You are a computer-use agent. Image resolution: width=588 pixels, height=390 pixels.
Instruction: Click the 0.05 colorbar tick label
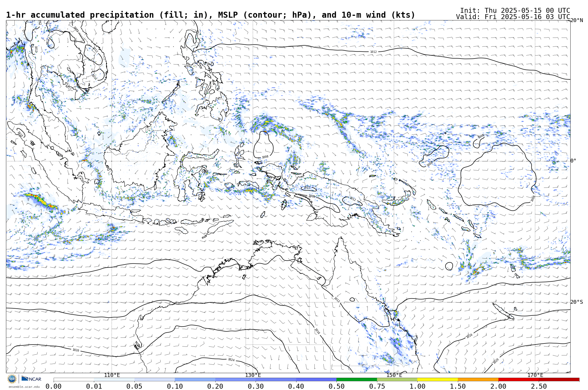point(134,386)
